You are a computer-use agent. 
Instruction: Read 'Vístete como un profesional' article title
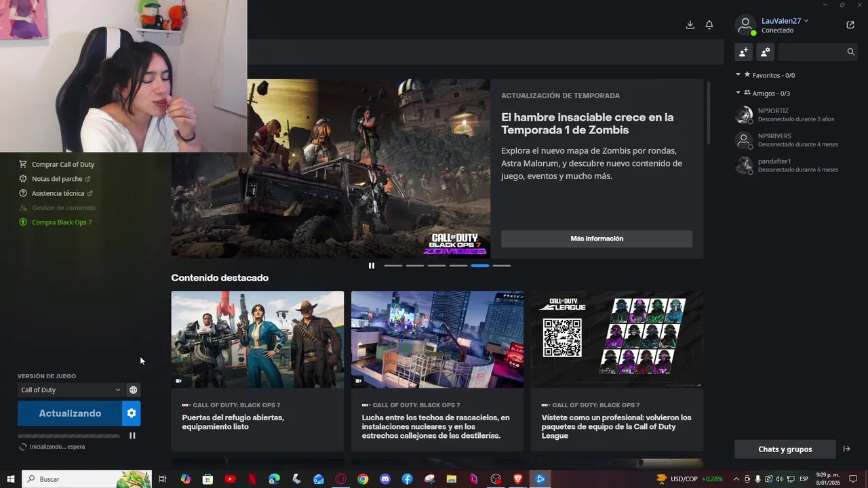pos(616,426)
